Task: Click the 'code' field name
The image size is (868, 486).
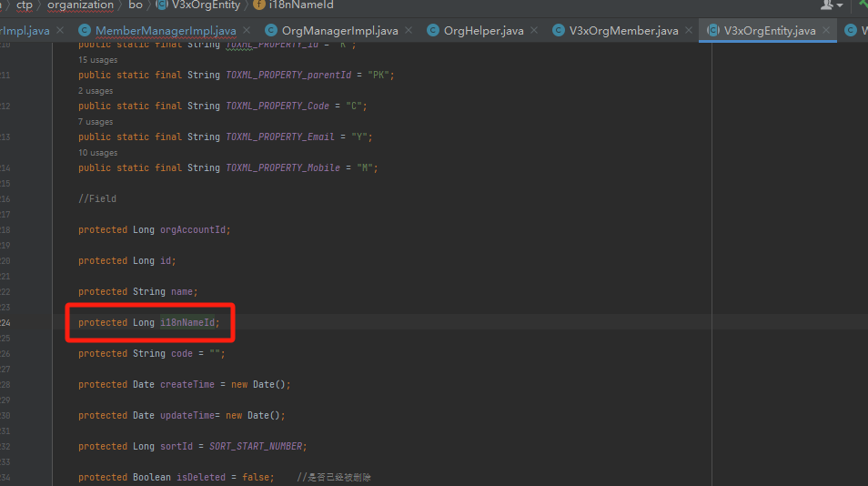Action: 182,354
